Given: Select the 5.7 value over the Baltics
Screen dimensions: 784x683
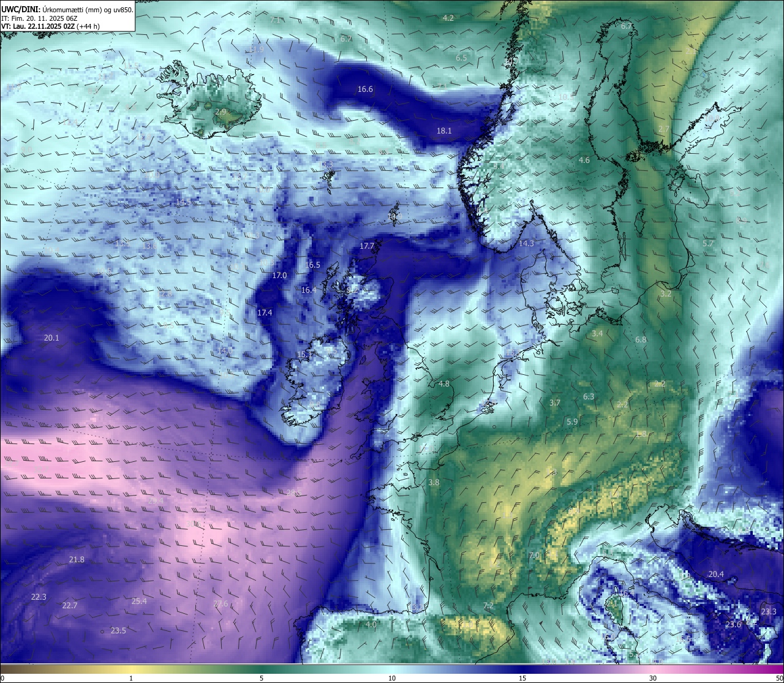Looking at the screenshot, I should pyautogui.click(x=708, y=244).
